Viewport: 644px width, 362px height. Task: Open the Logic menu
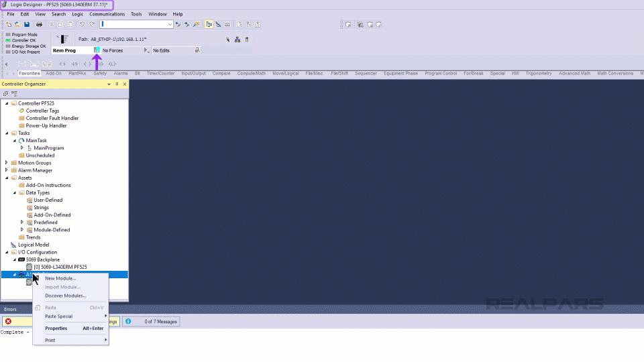point(78,14)
